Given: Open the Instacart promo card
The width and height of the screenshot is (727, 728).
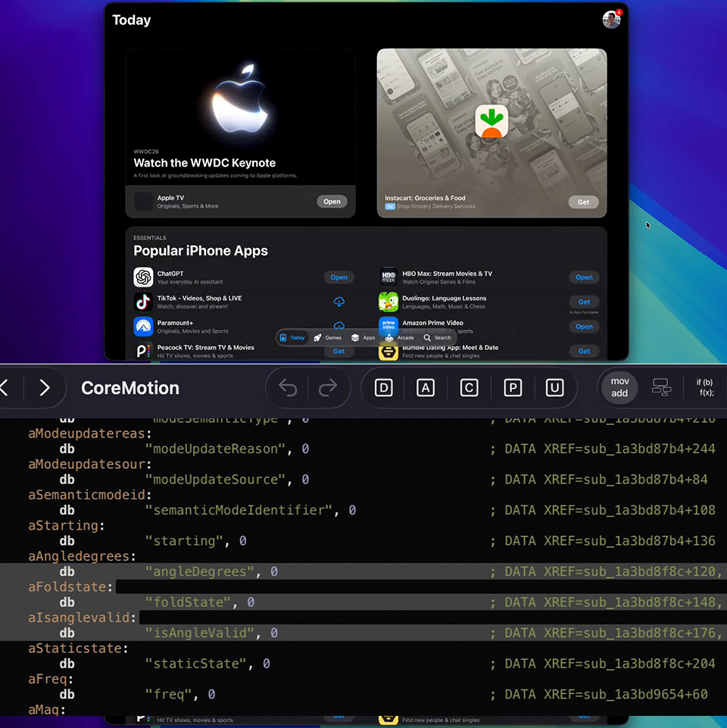Looking at the screenshot, I should point(491,133).
